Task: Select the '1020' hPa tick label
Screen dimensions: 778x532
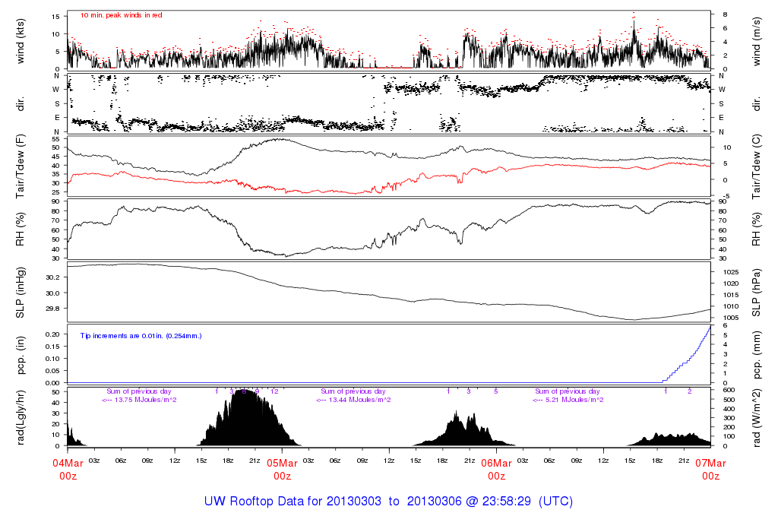Action: pyautogui.click(x=730, y=284)
